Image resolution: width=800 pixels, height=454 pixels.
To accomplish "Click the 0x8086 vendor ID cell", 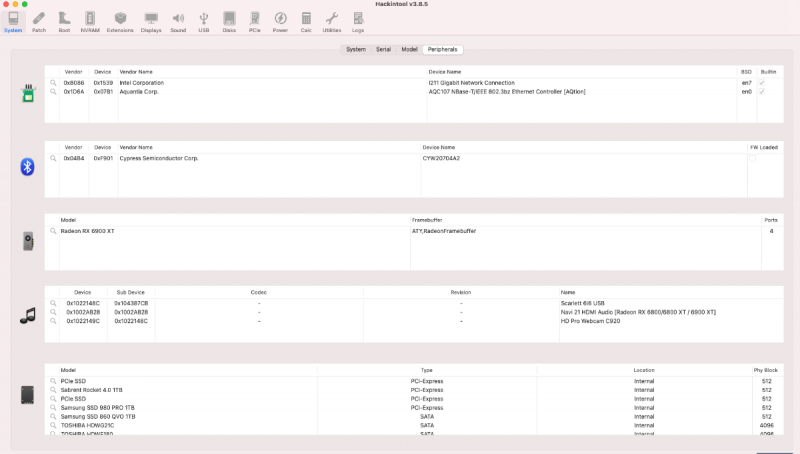I will tap(74, 83).
